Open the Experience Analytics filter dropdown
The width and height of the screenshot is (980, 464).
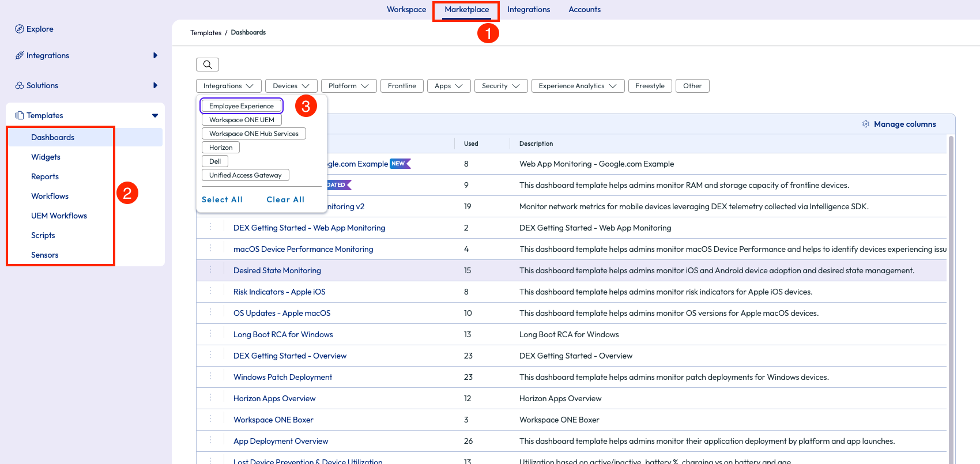[x=578, y=86]
